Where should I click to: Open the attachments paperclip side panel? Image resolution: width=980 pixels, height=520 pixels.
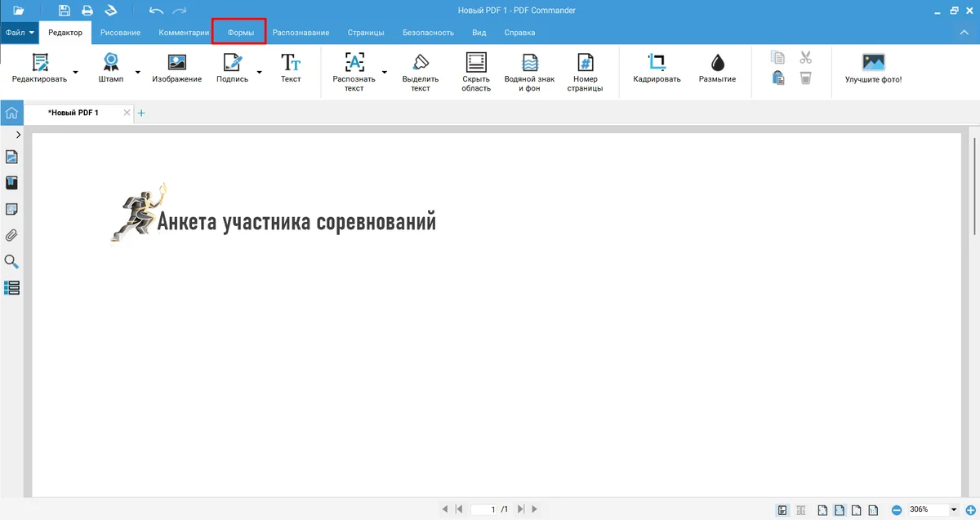(11, 236)
